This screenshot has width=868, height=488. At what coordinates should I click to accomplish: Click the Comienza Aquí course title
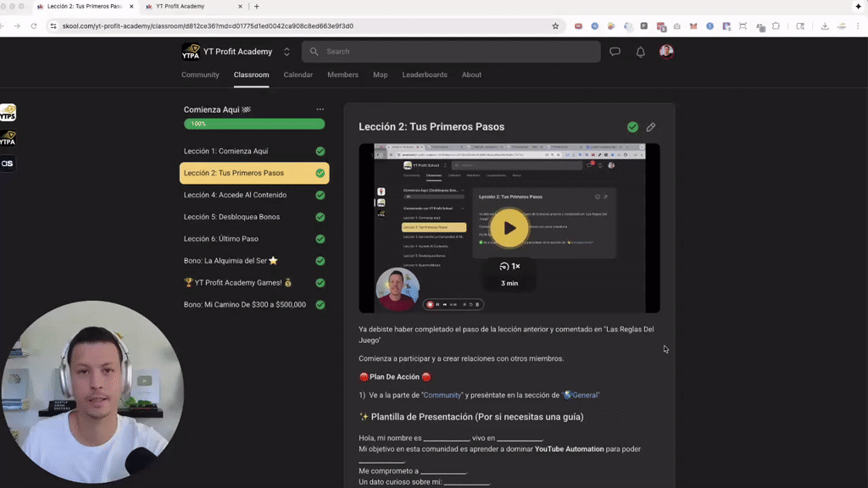pyautogui.click(x=217, y=109)
